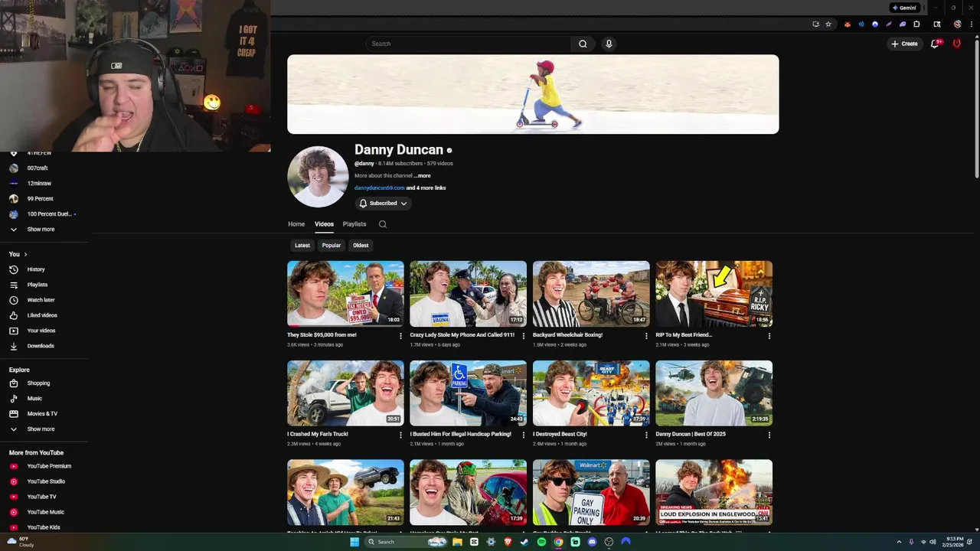Open Steam from the taskbar
Image resolution: width=980 pixels, height=551 pixels.
(524, 542)
